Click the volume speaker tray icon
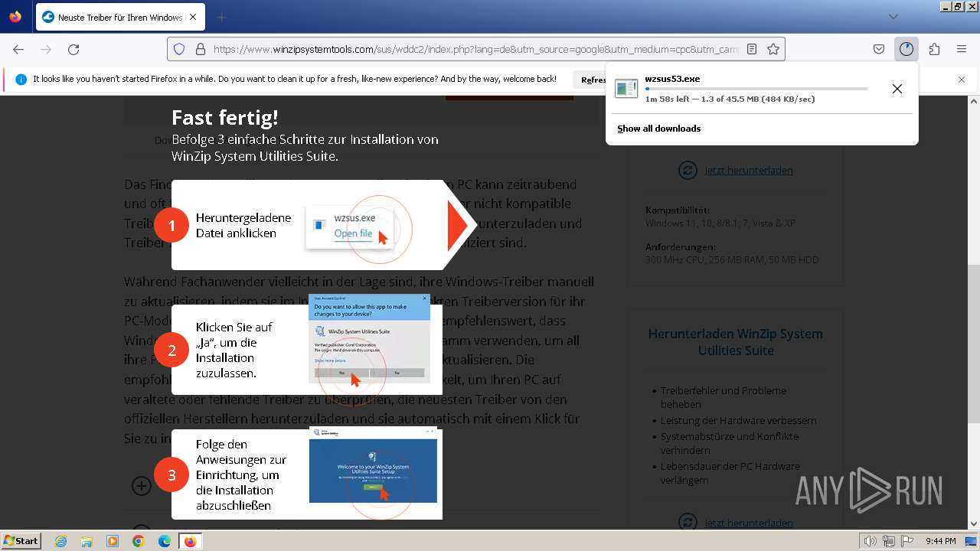Image resolution: width=980 pixels, height=551 pixels. (870, 541)
